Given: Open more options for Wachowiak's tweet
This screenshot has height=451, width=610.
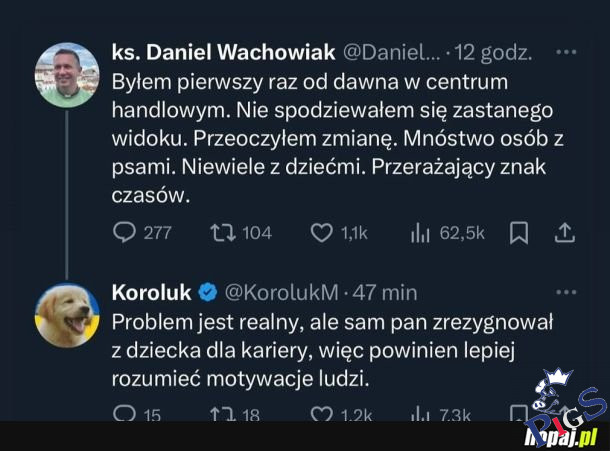Looking at the screenshot, I should point(565,50).
